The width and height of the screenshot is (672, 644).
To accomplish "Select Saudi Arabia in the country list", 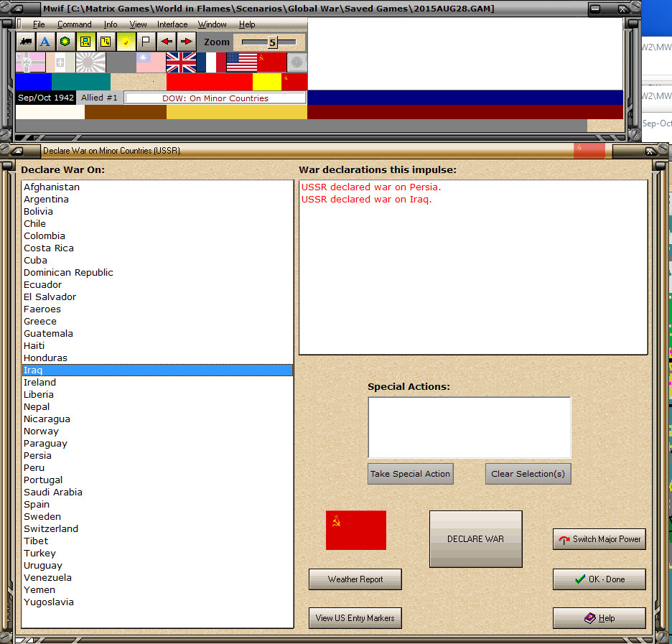I will pos(157,493).
